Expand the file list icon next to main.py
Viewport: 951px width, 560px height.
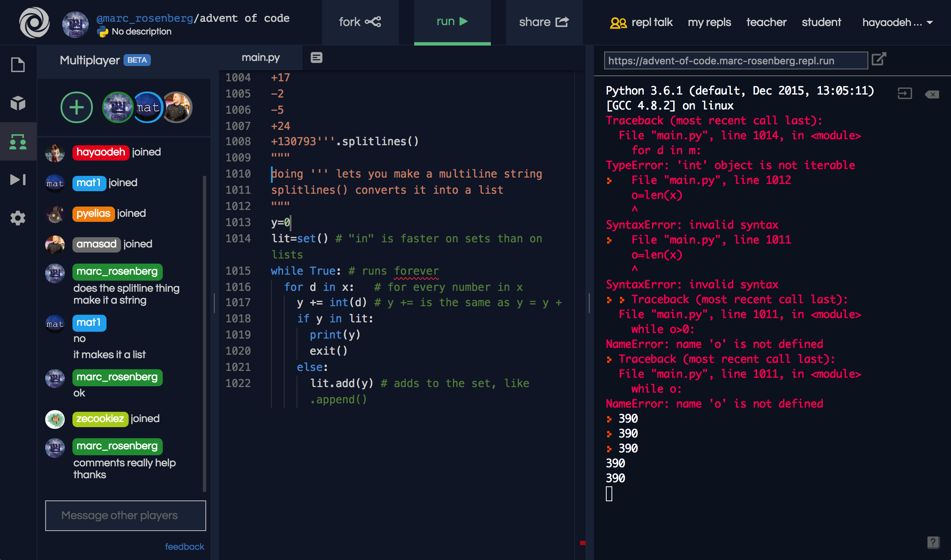coord(317,57)
